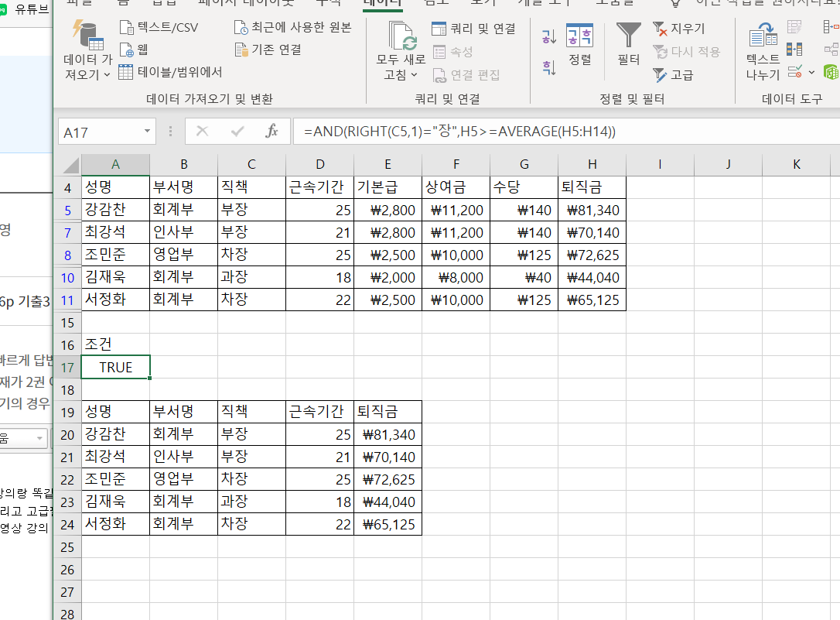The height and width of the screenshot is (620, 840).
Task: Click 지우기 to clear filter
Action: (x=679, y=29)
